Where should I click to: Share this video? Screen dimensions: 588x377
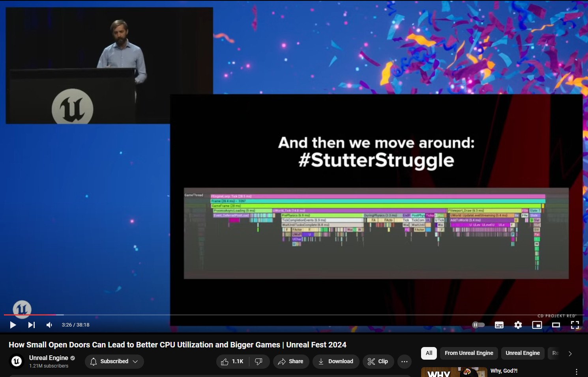pos(291,361)
